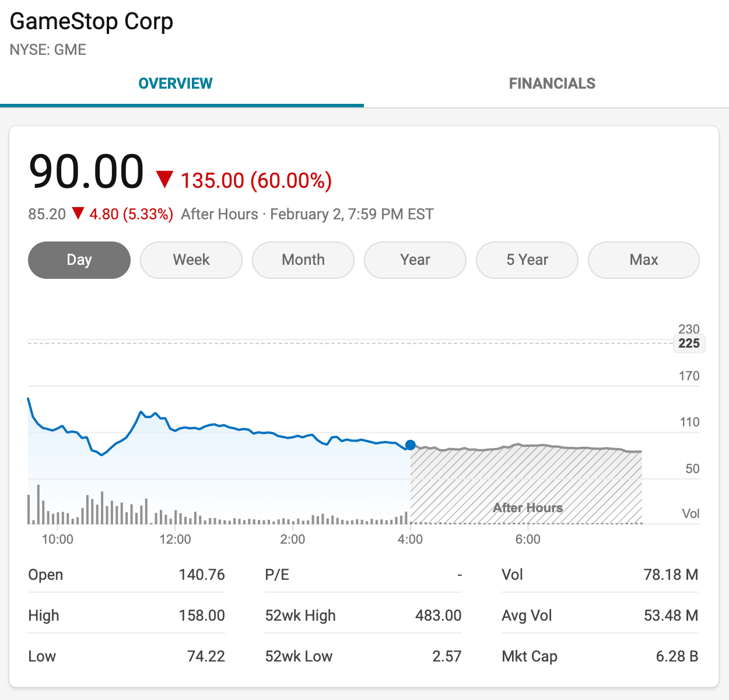Screen dimensions: 729x700
Task: Select the Day range button
Action: click(x=79, y=260)
